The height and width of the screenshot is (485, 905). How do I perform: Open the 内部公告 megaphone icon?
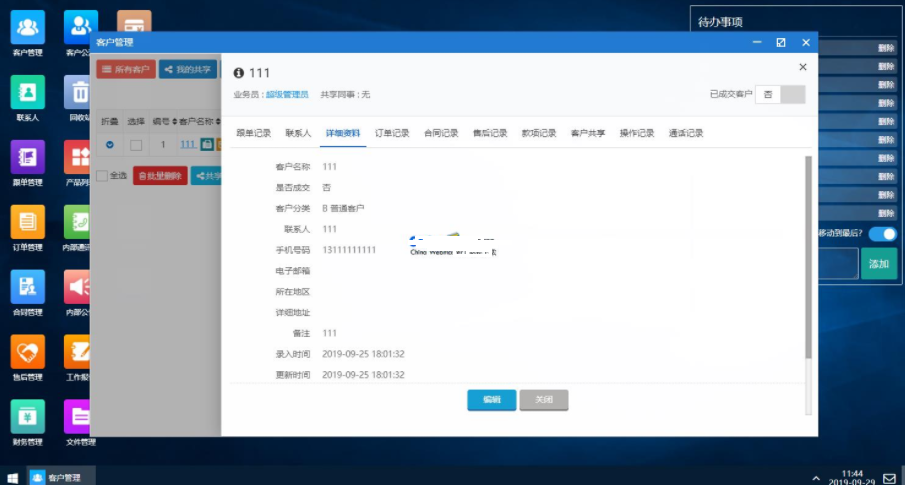click(x=77, y=286)
